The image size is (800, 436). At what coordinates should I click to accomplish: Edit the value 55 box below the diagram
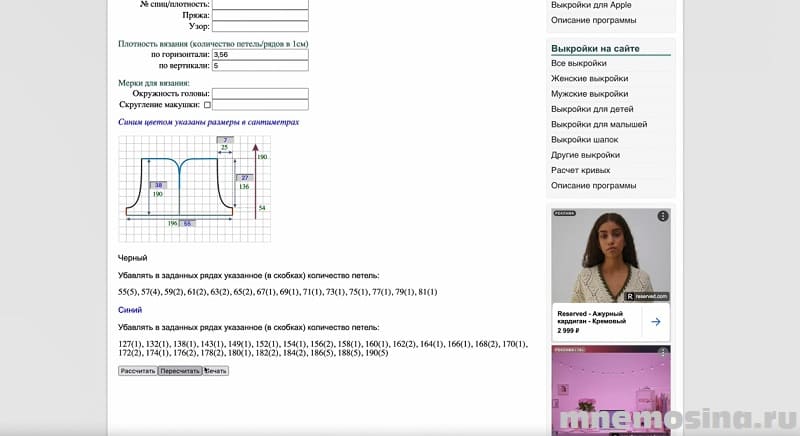pyautogui.click(x=187, y=223)
